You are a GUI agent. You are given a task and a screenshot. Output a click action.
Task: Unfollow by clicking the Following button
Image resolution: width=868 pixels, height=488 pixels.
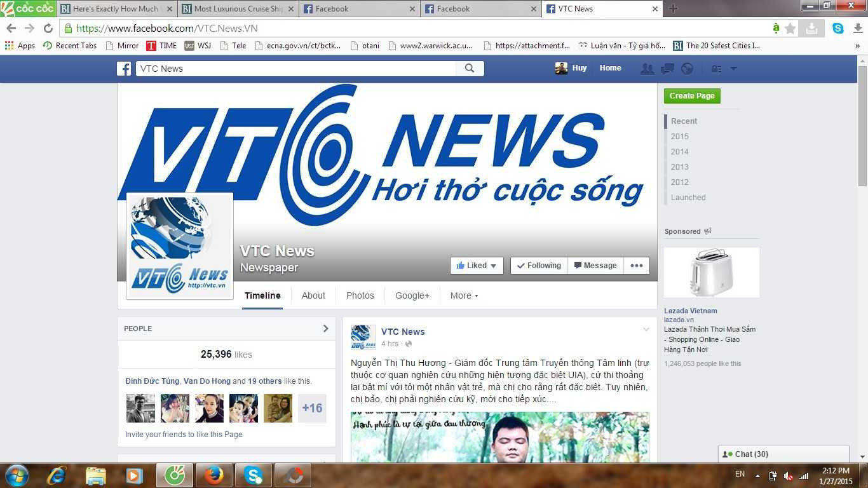click(538, 265)
